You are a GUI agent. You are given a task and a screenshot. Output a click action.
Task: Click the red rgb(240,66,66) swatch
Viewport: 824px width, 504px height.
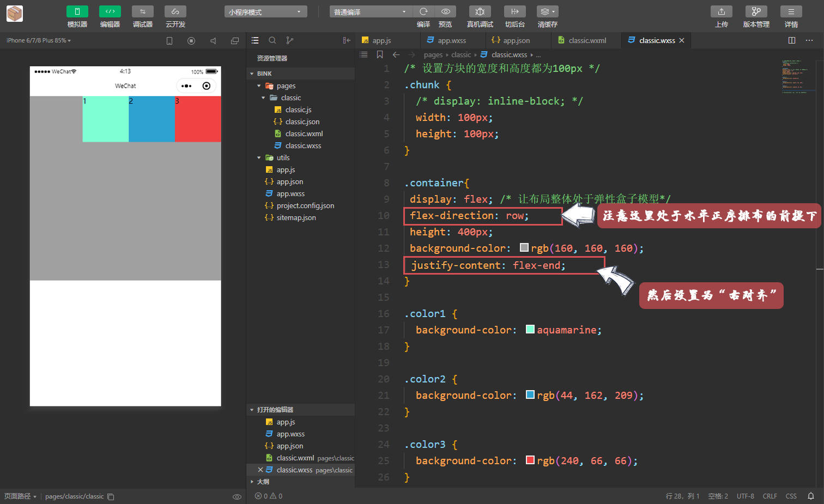click(x=530, y=460)
